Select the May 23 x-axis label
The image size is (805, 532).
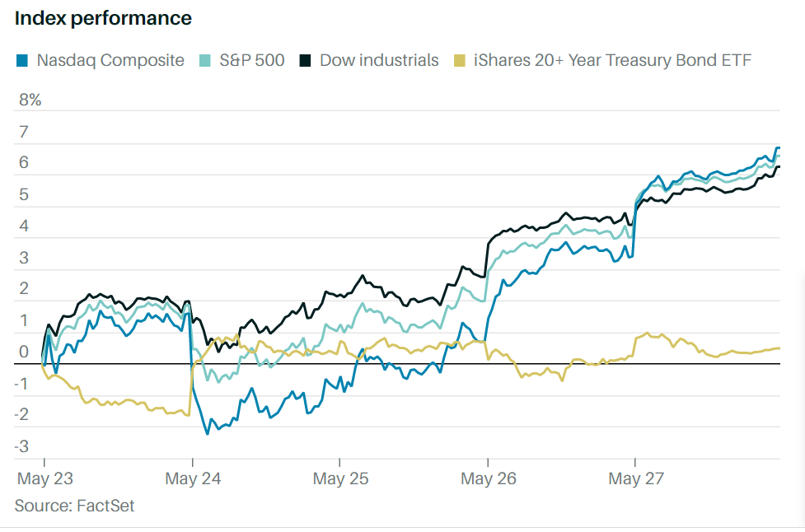click(x=44, y=478)
